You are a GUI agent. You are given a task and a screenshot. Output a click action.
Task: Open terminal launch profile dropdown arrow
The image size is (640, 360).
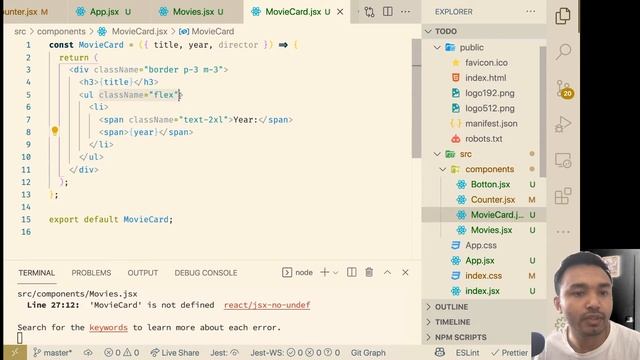336,273
